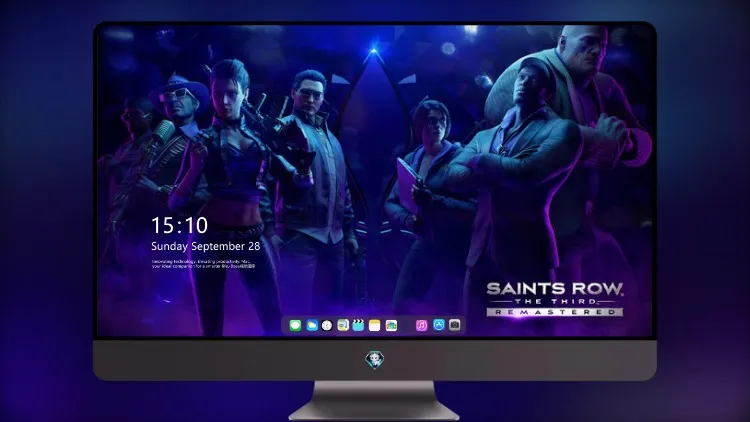Viewport: 750px width, 422px height.
Task: Click the 15:10 clock widget
Action: (x=179, y=225)
